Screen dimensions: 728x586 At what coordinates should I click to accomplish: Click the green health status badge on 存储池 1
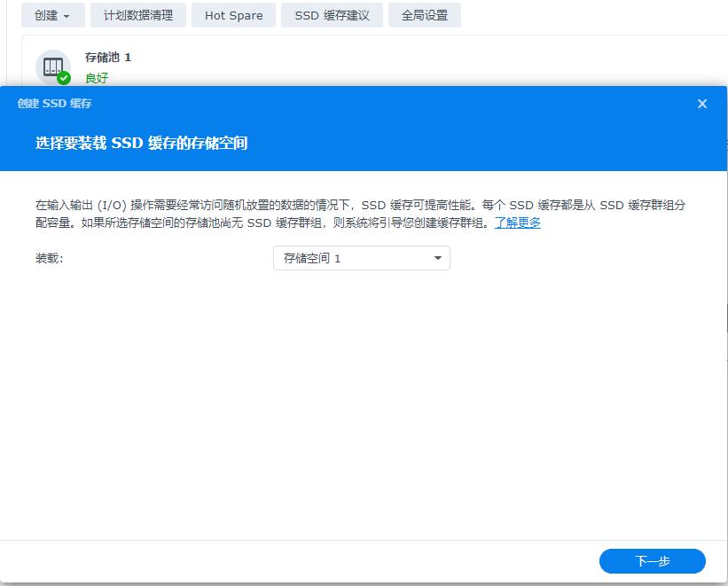pyautogui.click(x=63, y=77)
